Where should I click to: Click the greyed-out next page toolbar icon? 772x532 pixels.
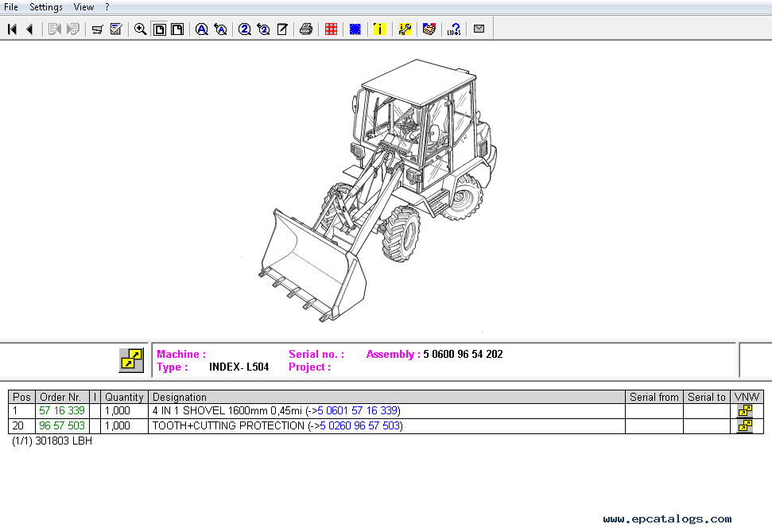click(54, 29)
